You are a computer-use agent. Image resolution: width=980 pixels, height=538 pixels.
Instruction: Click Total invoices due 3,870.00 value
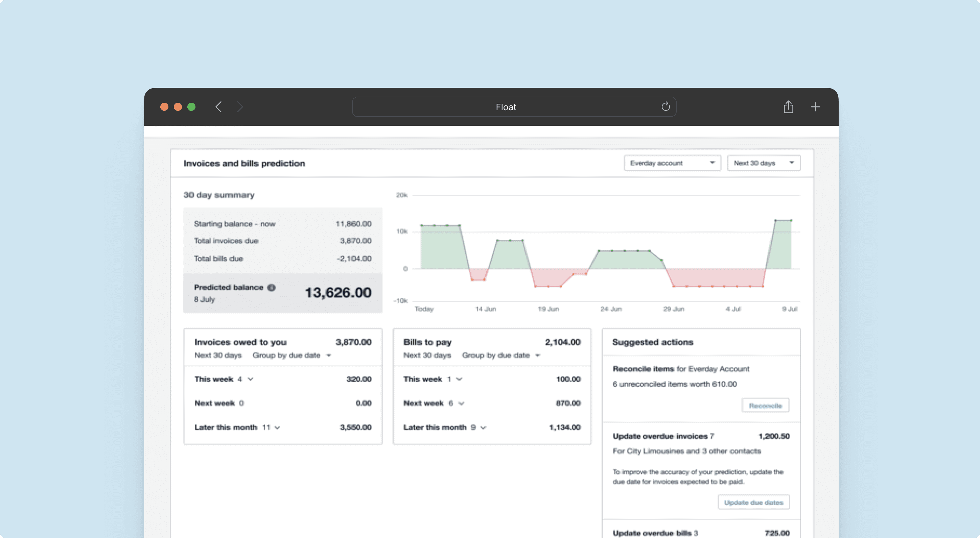[355, 241]
